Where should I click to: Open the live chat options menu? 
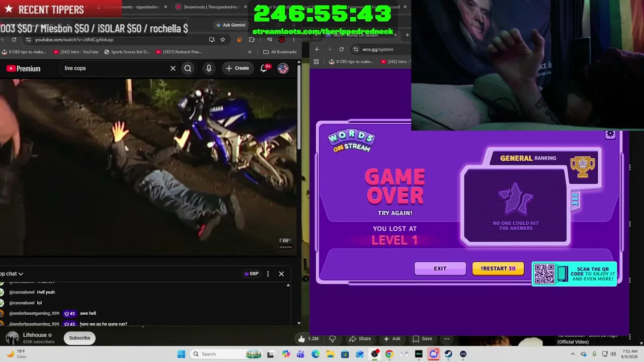point(268,274)
